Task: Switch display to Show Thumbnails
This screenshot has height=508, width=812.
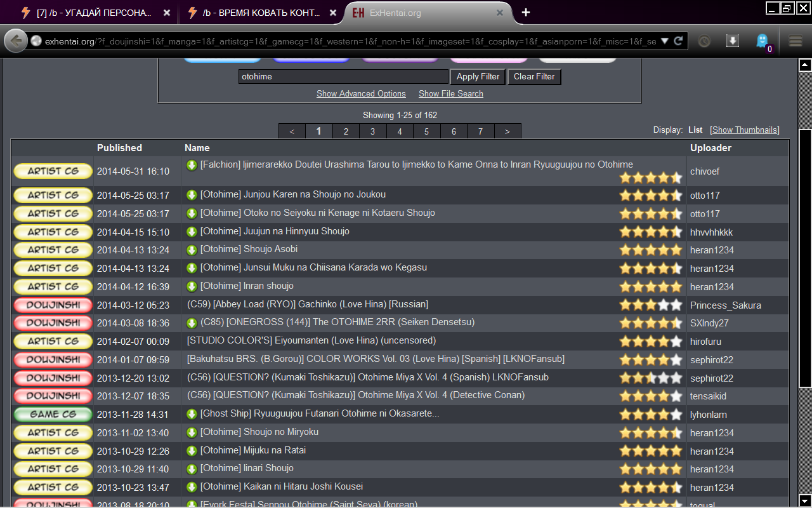Action: (x=745, y=130)
